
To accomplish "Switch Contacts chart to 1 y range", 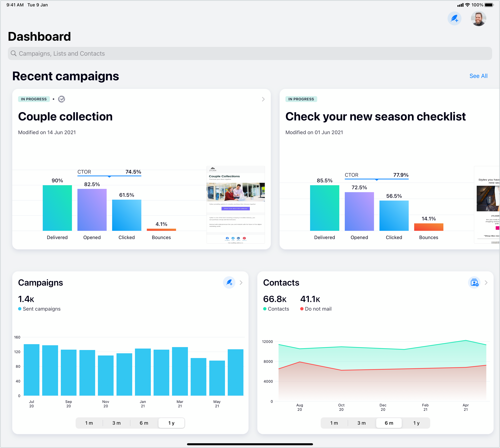I will (x=416, y=423).
